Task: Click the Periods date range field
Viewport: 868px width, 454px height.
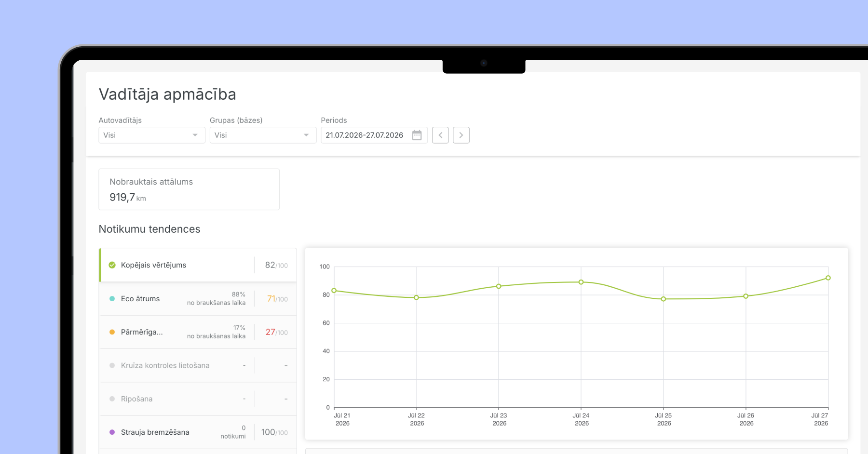Action: (x=374, y=135)
